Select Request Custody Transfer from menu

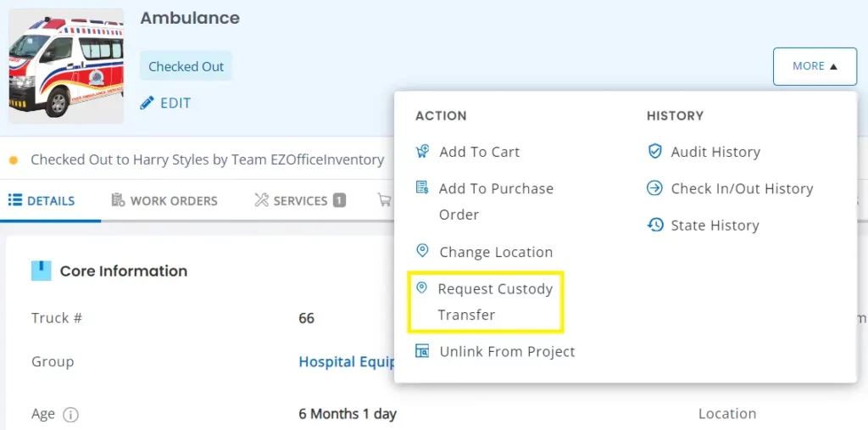coord(495,301)
